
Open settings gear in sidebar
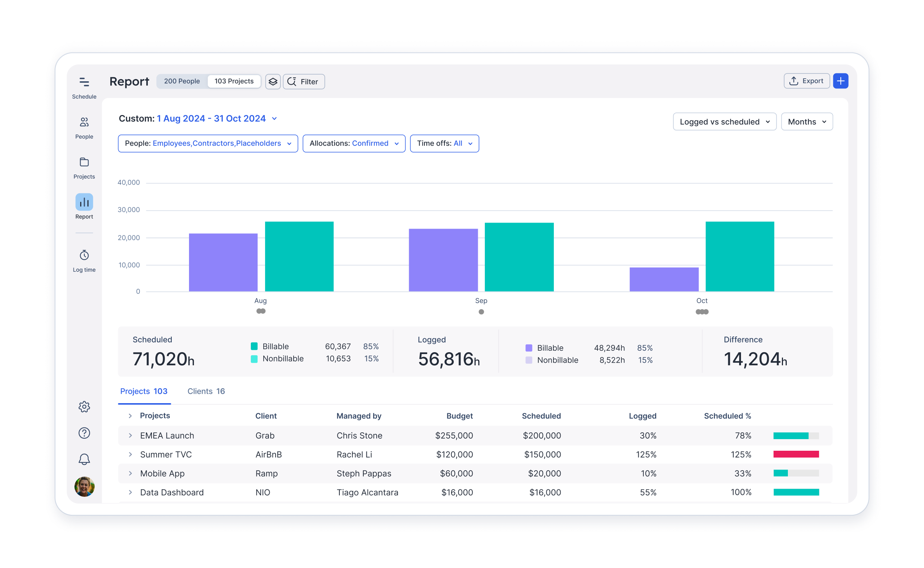click(x=84, y=407)
